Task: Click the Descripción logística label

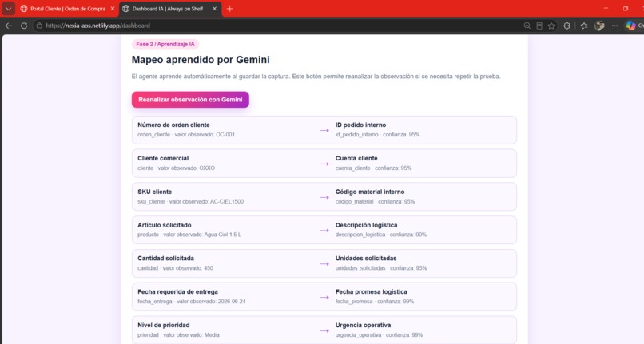Action: tap(367, 225)
